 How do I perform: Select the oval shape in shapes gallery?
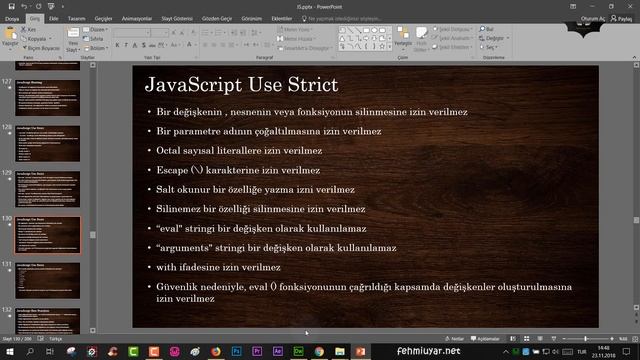pyautogui.click(x=374, y=30)
